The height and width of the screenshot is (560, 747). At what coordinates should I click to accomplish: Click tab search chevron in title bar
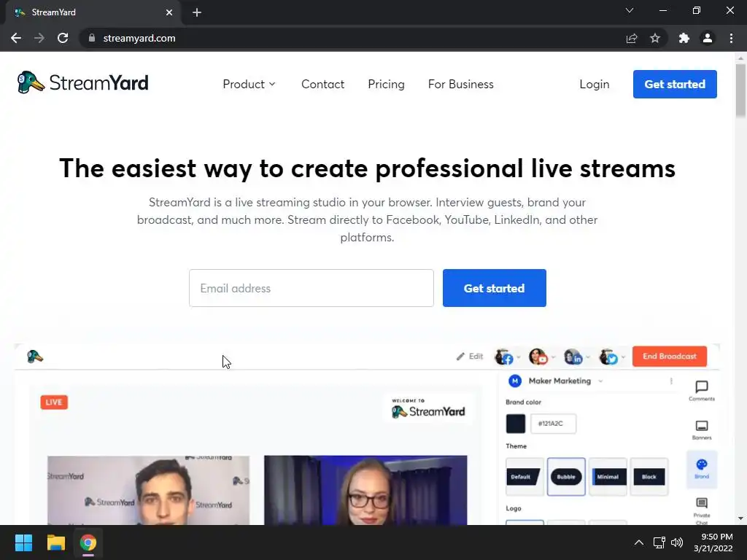click(x=630, y=10)
